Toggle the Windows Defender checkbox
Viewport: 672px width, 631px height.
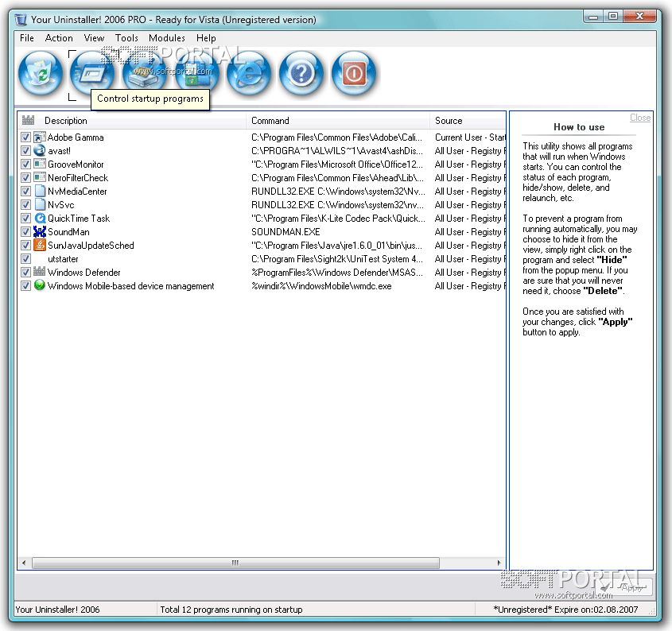click(x=25, y=273)
